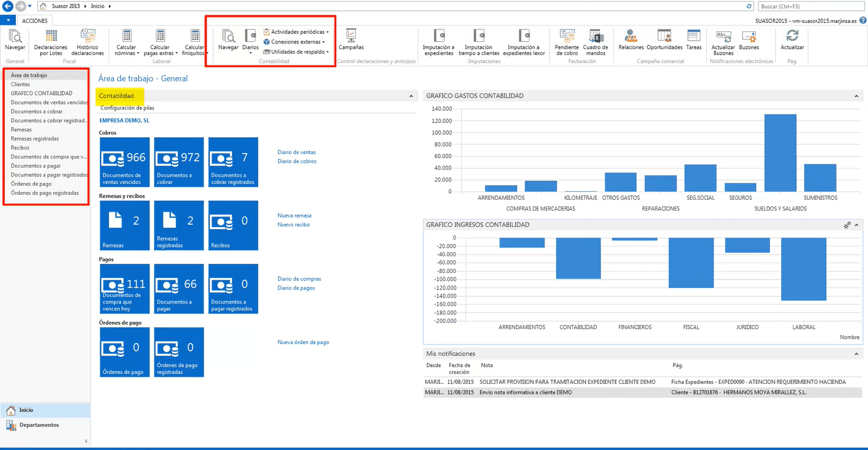Screen dimensions: 868x450
Task: Click the address bar refresh icon
Action: click(x=749, y=6)
